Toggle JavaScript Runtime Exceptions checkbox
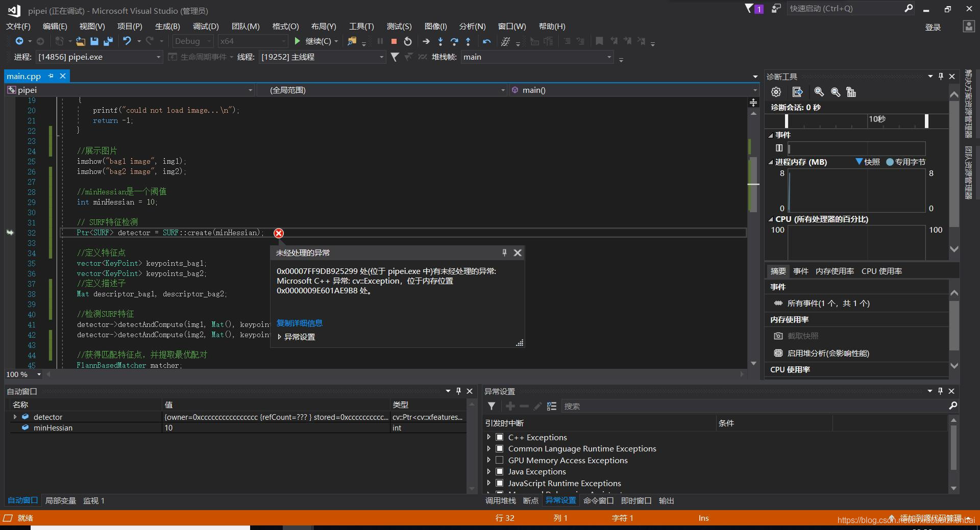The image size is (980, 530). click(500, 483)
